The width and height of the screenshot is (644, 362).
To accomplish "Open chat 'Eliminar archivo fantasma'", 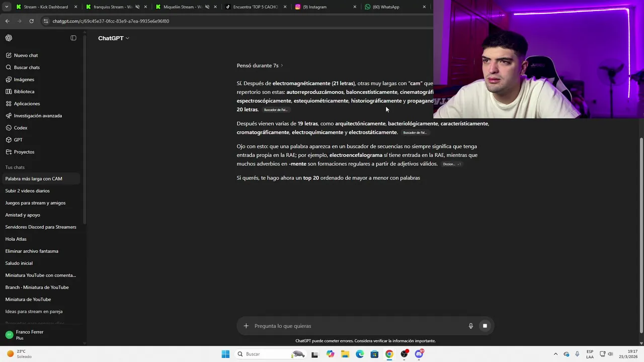I will (x=40, y=251).
